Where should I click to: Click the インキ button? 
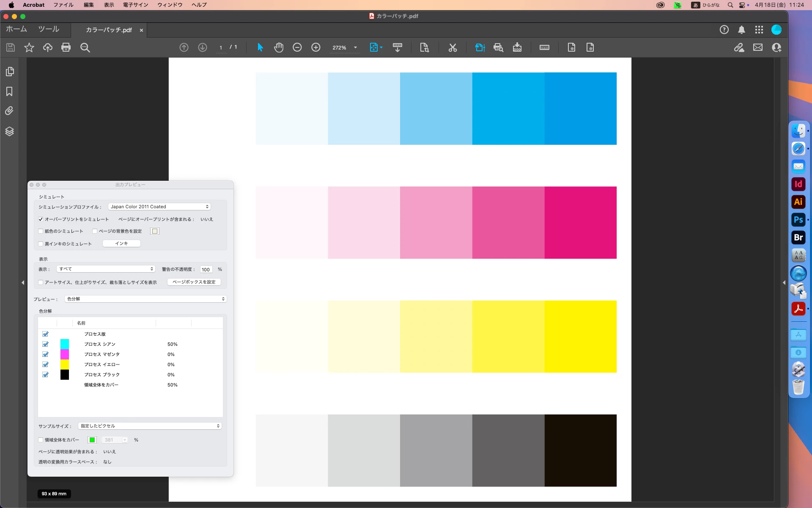click(121, 243)
